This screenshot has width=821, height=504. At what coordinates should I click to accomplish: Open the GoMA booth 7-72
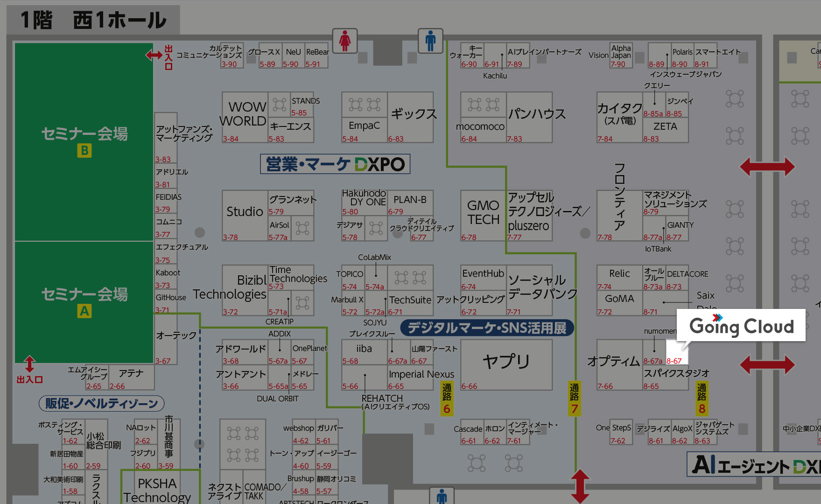click(x=620, y=303)
